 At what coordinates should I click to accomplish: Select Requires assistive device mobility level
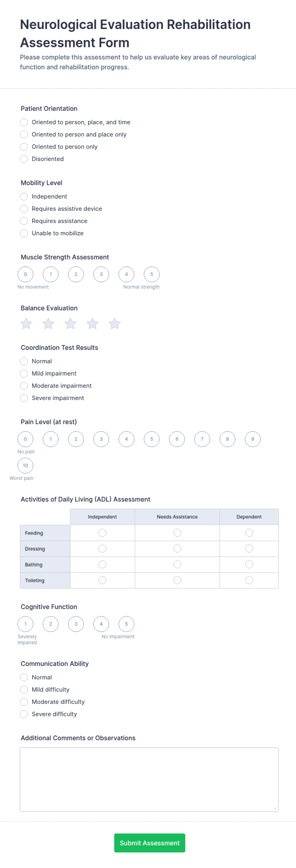[24, 209]
